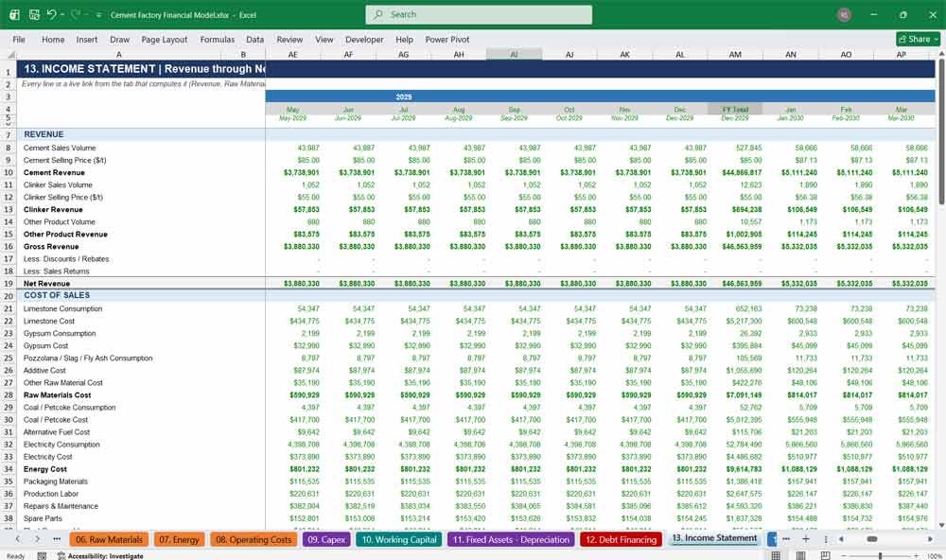Select the Net Revenue row label

pos(46,284)
